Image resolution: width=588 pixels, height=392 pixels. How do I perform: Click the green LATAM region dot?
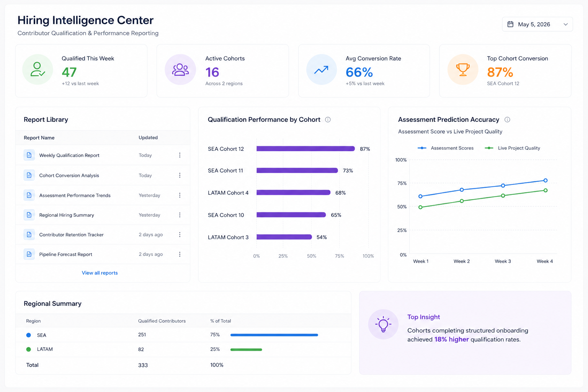[x=28, y=349]
